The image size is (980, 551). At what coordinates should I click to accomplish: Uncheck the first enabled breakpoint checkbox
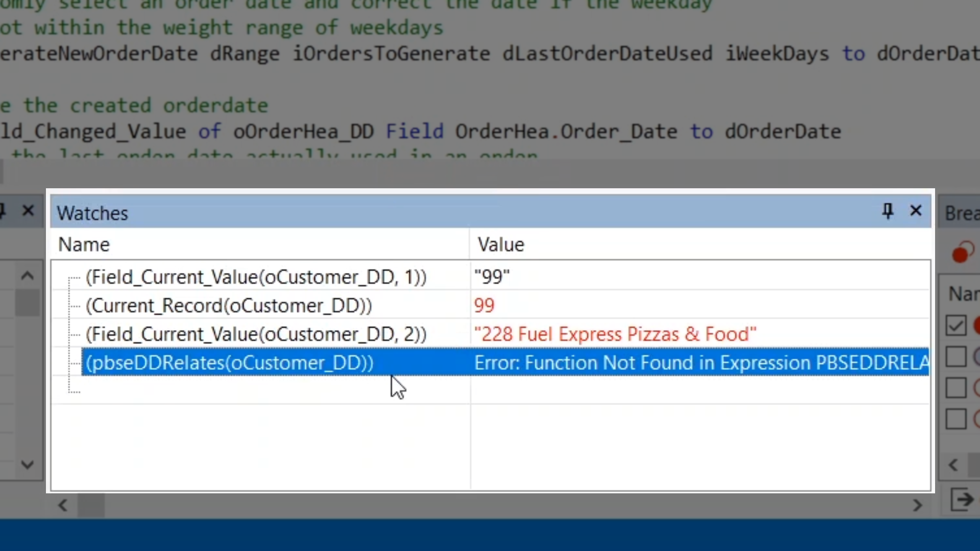point(955,326)
